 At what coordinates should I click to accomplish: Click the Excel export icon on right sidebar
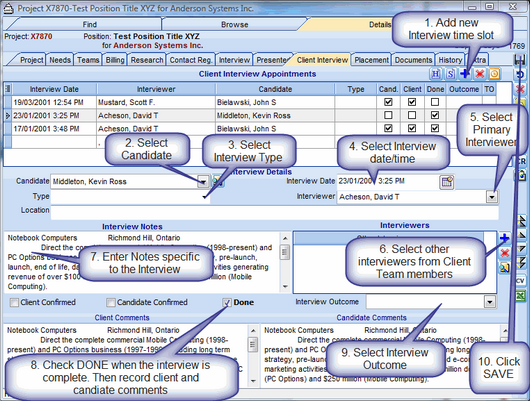[520, 296]
